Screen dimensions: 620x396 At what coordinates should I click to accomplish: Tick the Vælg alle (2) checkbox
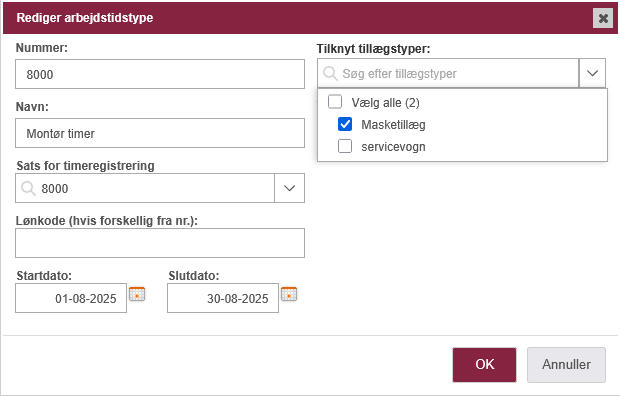pyautogui.click(x=335, y=102)
